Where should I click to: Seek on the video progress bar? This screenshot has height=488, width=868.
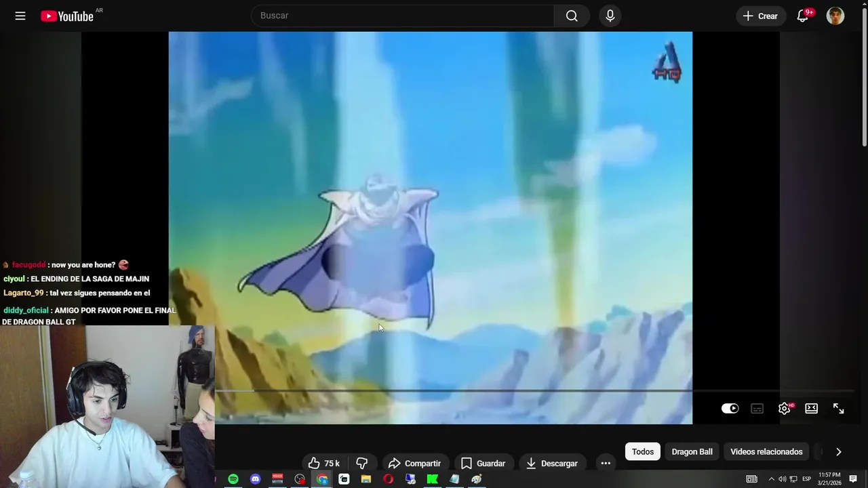click(534, 390)
